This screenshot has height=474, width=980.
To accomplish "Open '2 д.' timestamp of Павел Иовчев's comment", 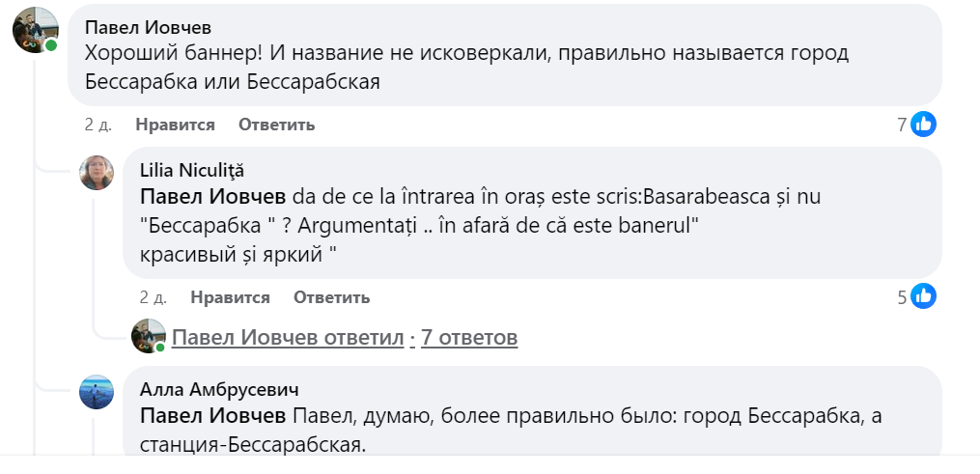I will coord(98,125).
